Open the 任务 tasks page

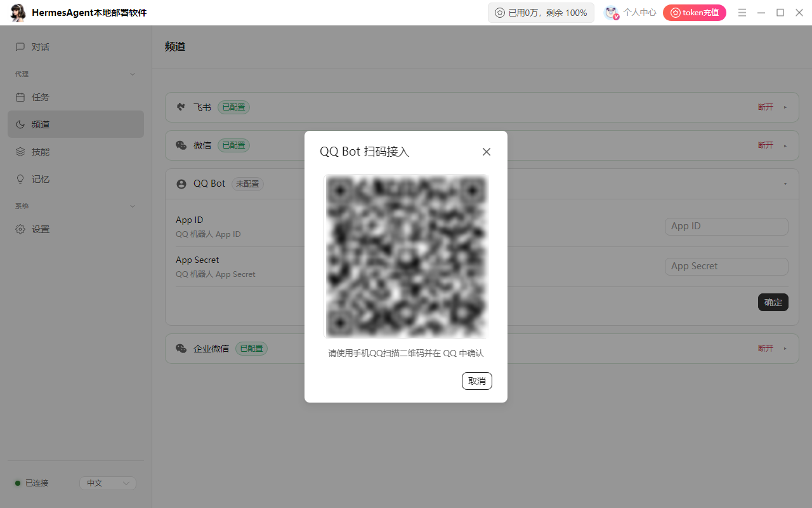(x=76, y=97)
